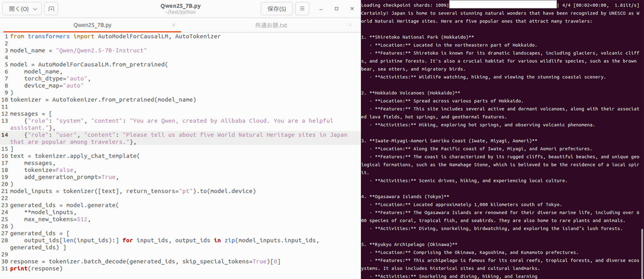Click the device_map="auto" line
The width and height of the screenshot is (644, 279).
[54, 86]
